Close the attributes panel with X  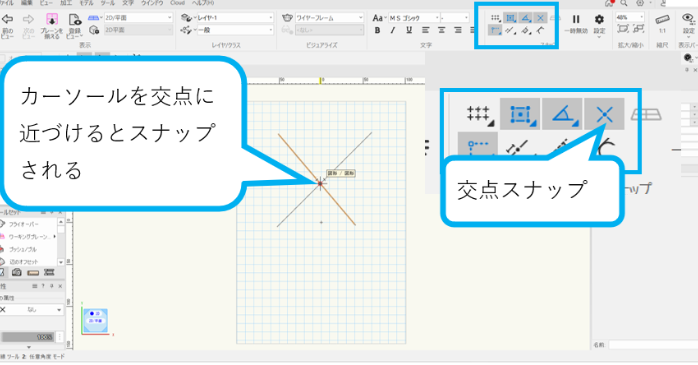pyautogui.click(x=60, y=286)
